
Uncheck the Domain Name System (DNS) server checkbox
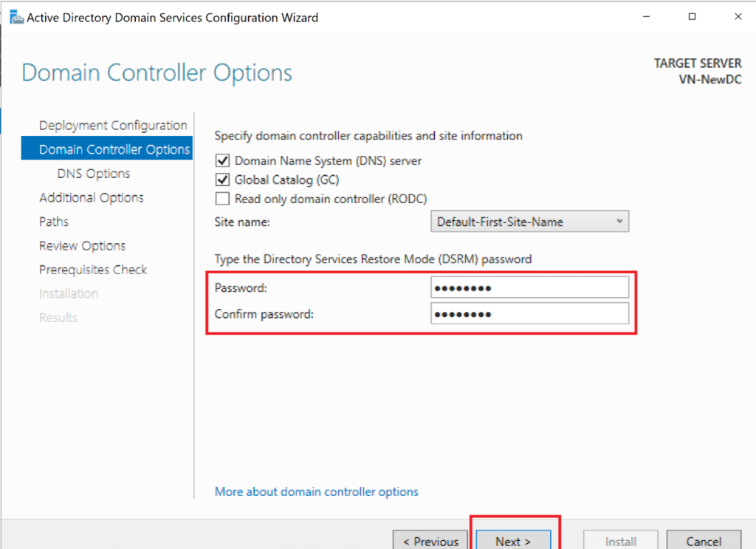tap(222, 160)
